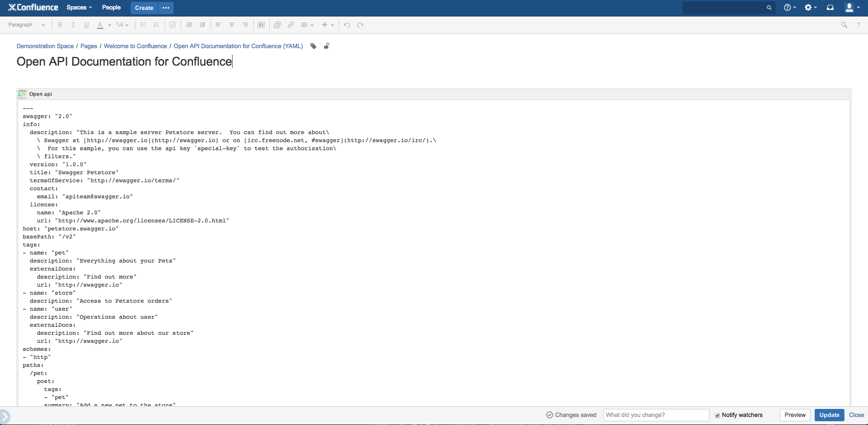The height and width of the screenshot is (425, 868).
Task: Insert a numbered list
Action: (157, 25)
